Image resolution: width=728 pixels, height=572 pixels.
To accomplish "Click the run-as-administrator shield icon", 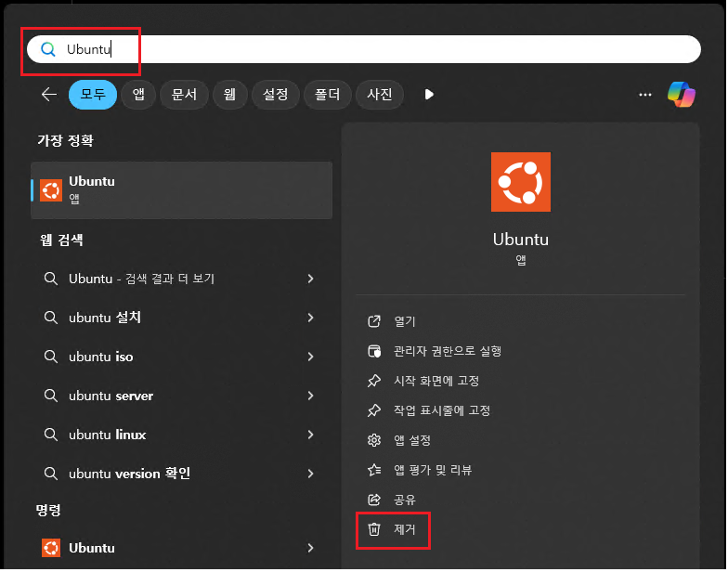I will 374,351.
